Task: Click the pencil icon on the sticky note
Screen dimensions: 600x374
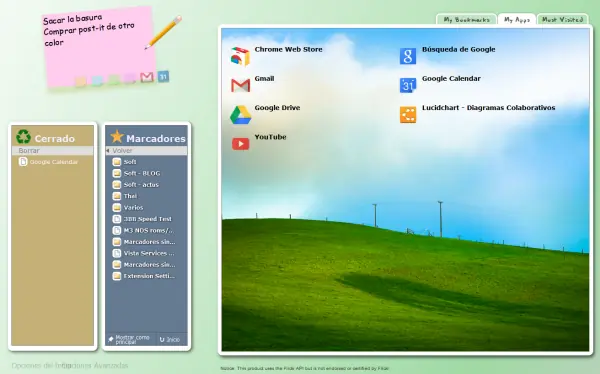Action: pos(163,32)
